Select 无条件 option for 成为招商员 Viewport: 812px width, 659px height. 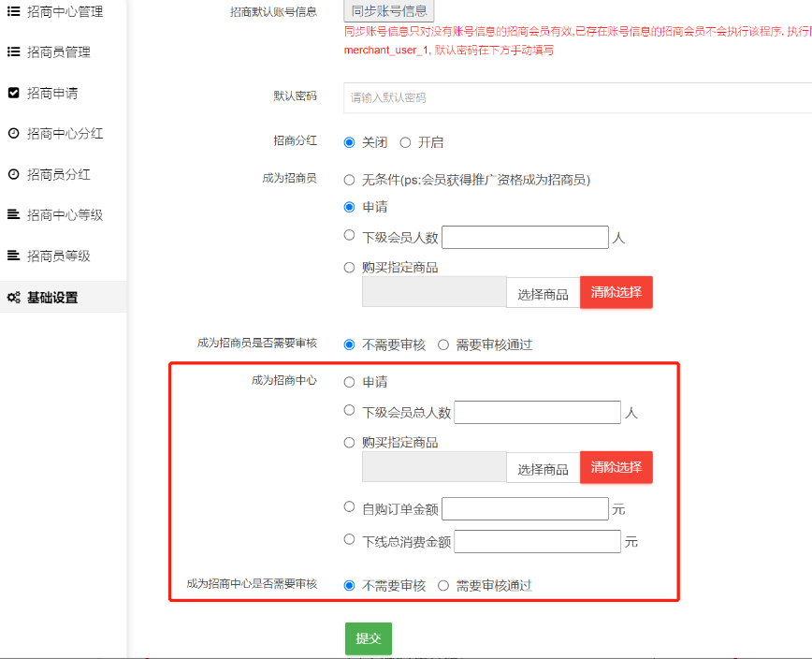349,180
